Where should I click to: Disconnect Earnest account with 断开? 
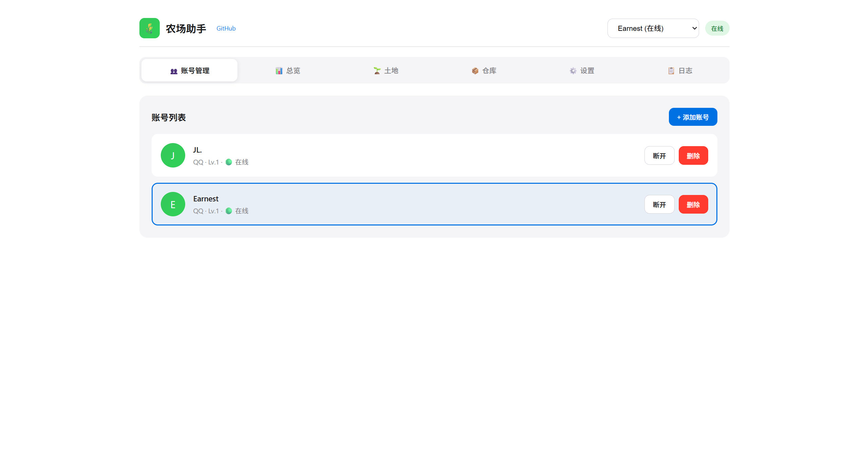coord(659,204)
